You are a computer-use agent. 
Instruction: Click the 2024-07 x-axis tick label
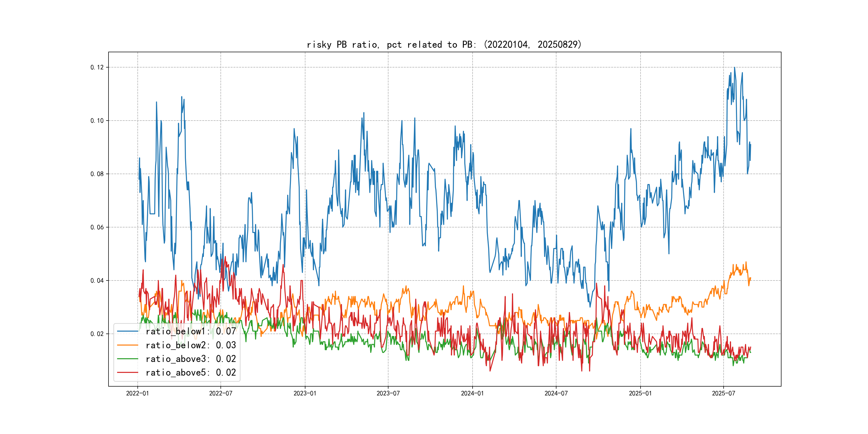(x=556, y=393)
